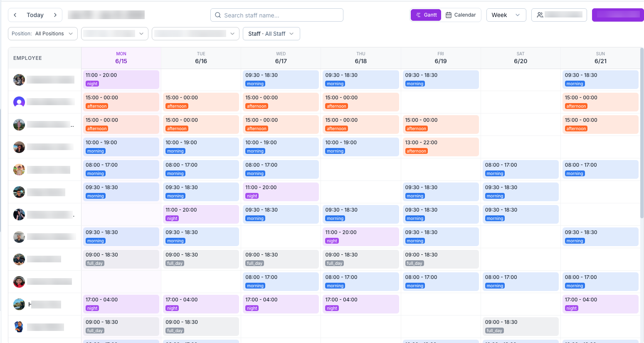Go to the next week arrow
The width and height of the screenshot is (644, 343).
click(55, 15)
